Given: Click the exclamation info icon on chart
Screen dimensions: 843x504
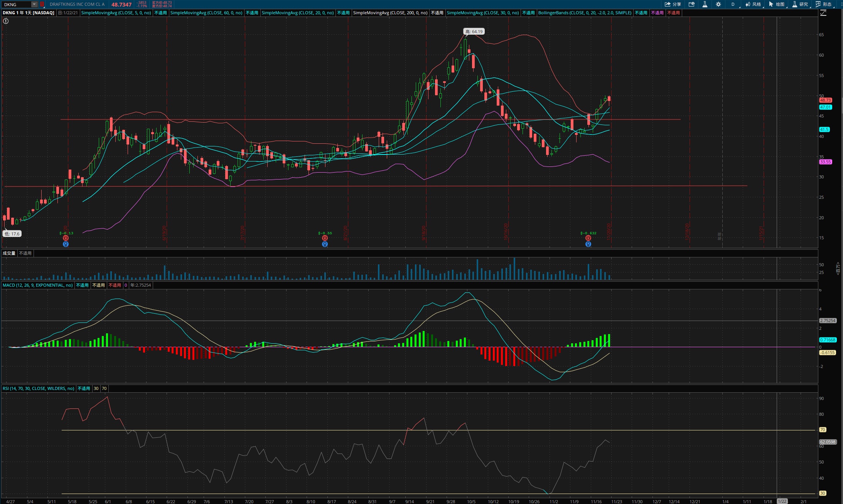Looking at the screenshot, I should [6, 21].
